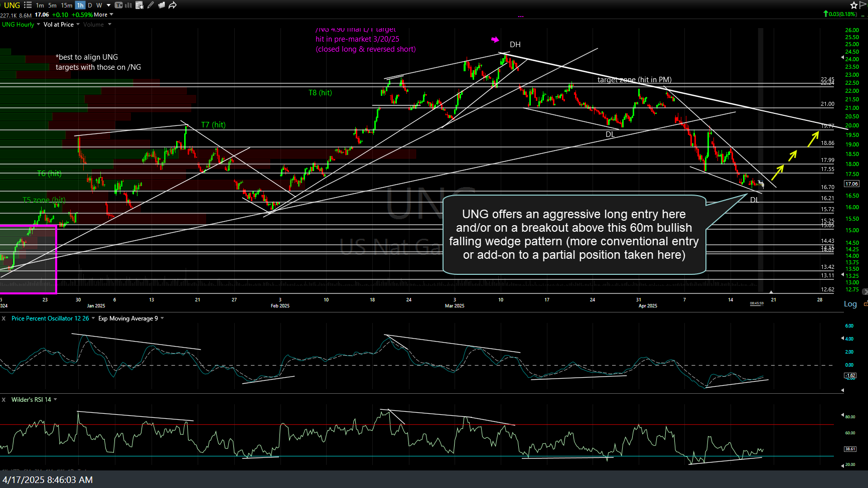Select the 15m timeframe button
Image resolution: width=868 pixels, height=488 pixels.
tap(66, 5)
